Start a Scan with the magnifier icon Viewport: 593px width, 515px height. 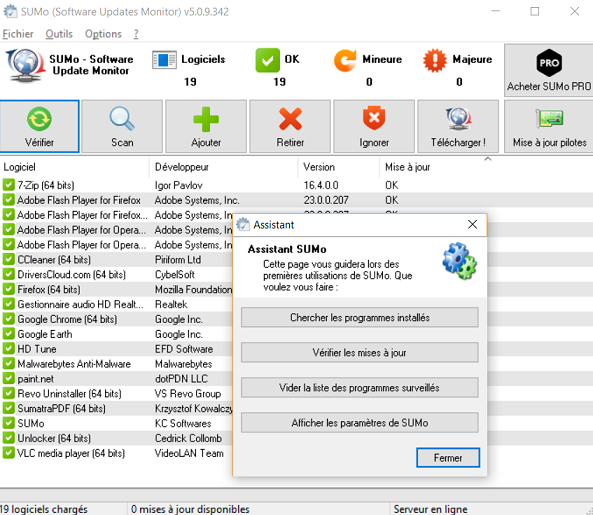122,126
